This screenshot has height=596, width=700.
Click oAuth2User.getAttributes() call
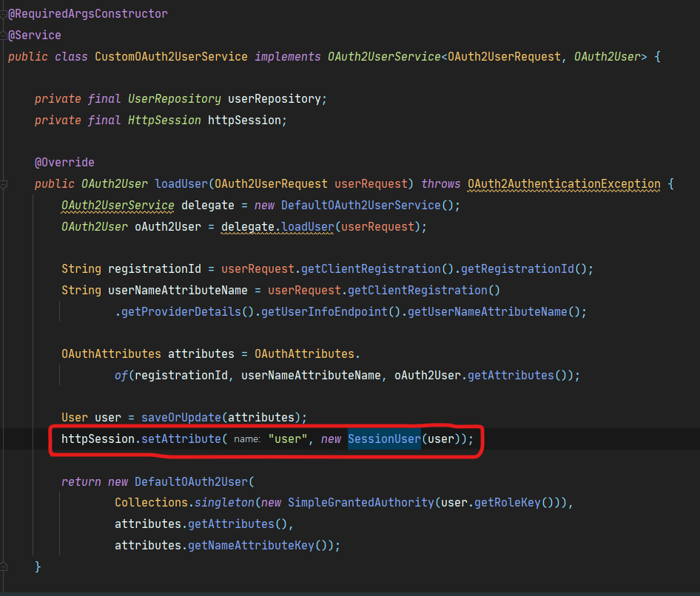(x=480, y=375)
